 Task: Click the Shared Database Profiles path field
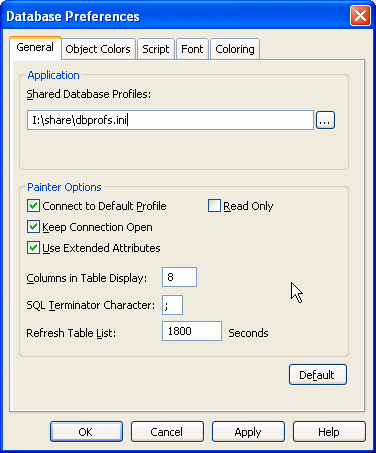(x=170, y=120)
